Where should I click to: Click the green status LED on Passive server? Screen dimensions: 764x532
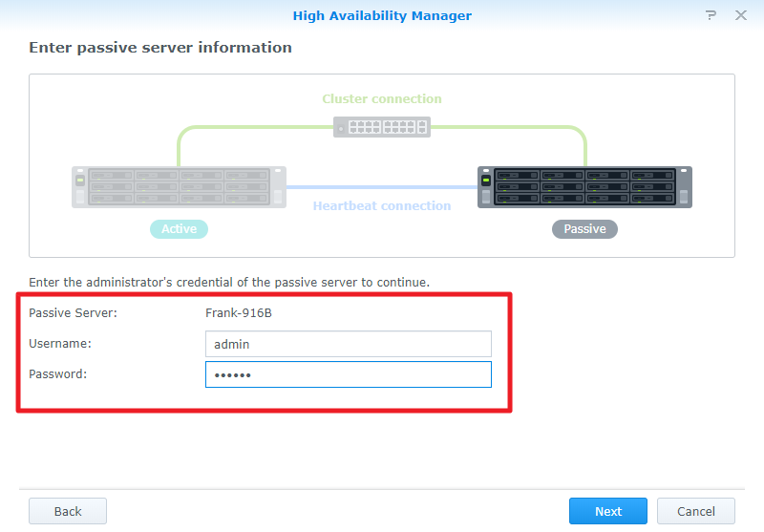pos(486,180)
